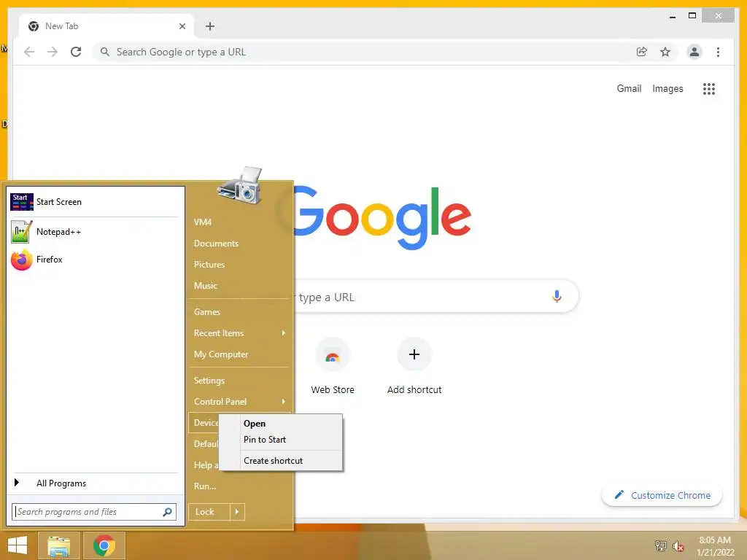
Task: Share this page icon in address bar
Action: tap(642, 52)
